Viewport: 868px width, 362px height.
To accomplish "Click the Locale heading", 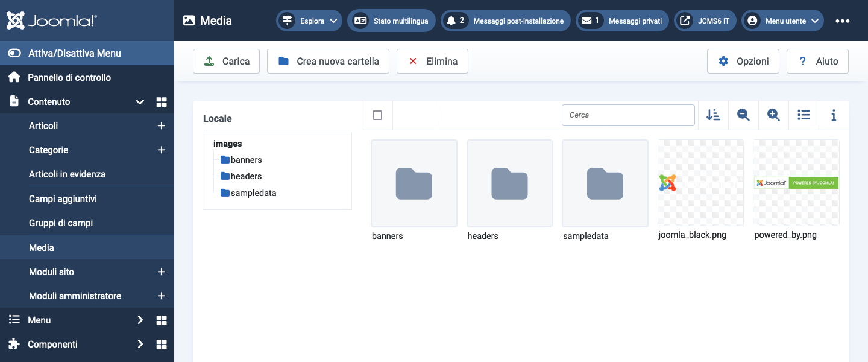I will click(x=218, y=119).
